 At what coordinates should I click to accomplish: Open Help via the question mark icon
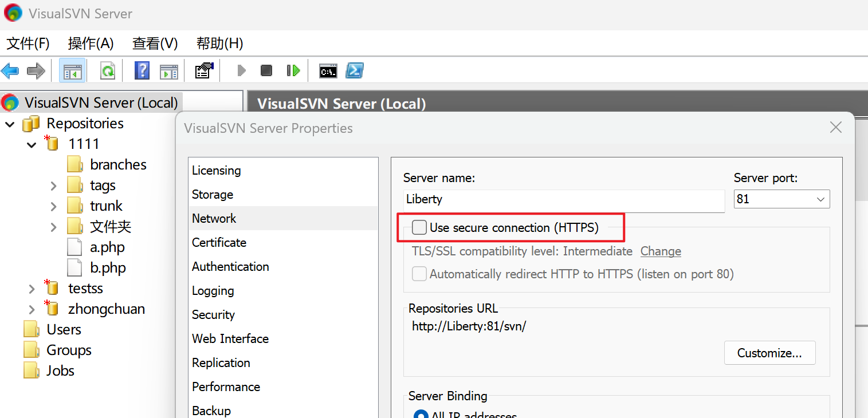pyautogui.click(x=142, y=71)
